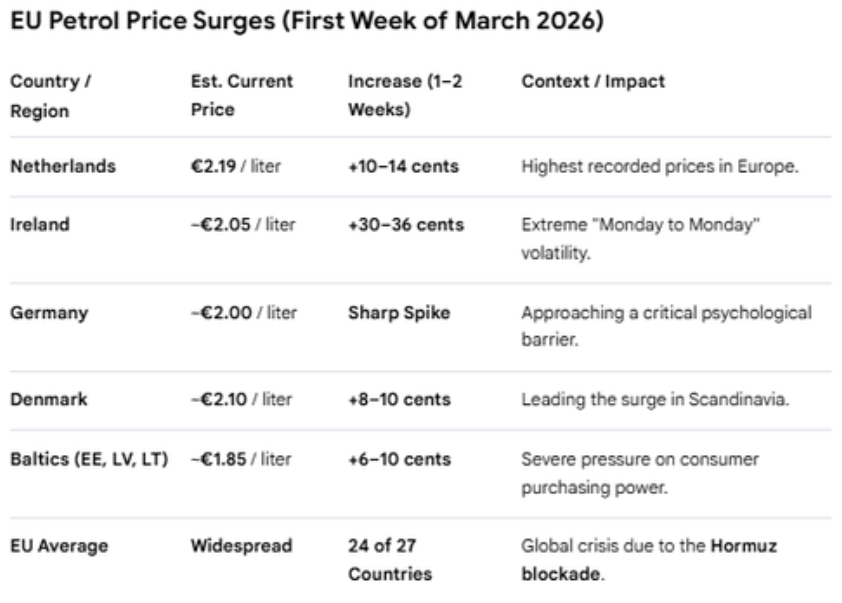Click the Denmark row label
The image size is (842, 603).
[x=49, y=400]
